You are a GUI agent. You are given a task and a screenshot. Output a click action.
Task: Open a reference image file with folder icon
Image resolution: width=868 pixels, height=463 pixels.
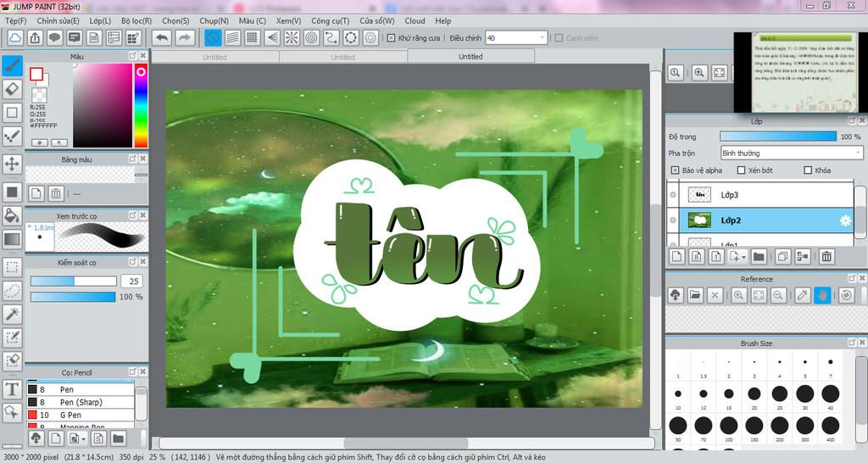(x=695, y=295)
